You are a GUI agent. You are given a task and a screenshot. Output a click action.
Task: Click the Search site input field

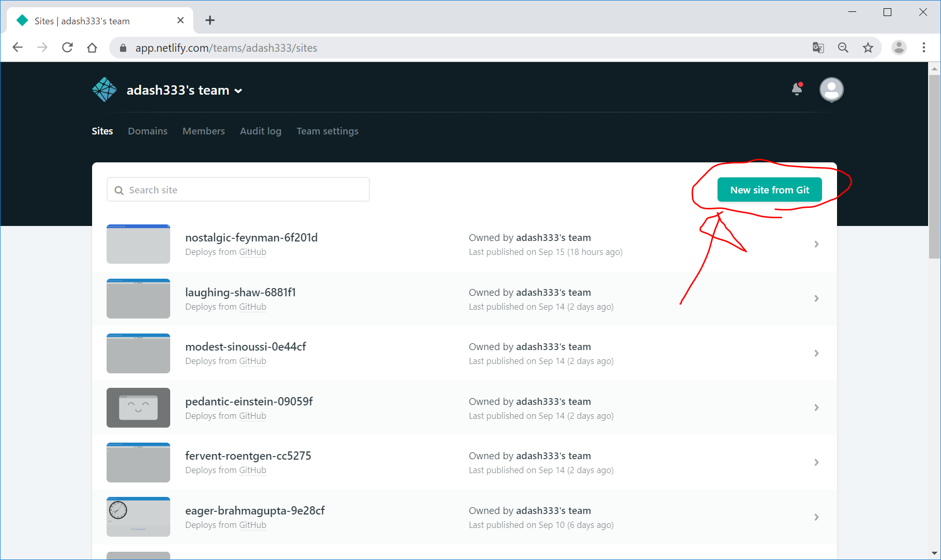pos(238,190)
